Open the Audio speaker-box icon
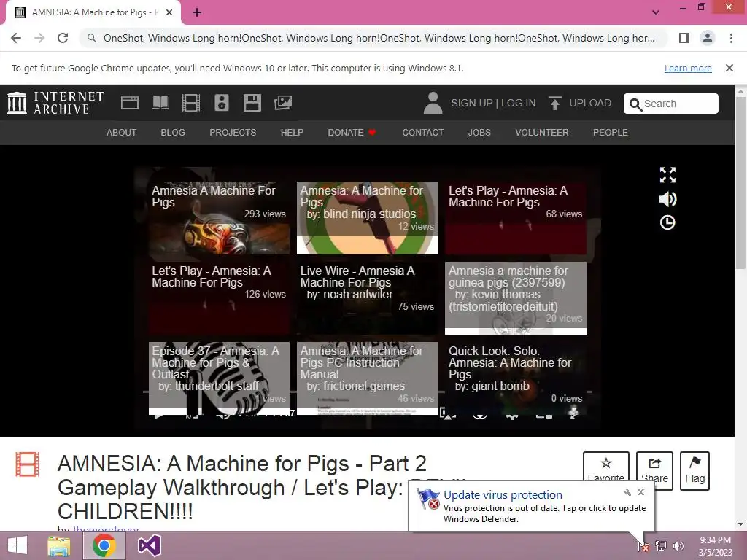This screenshot has width=747, height=560. point(222,103)
